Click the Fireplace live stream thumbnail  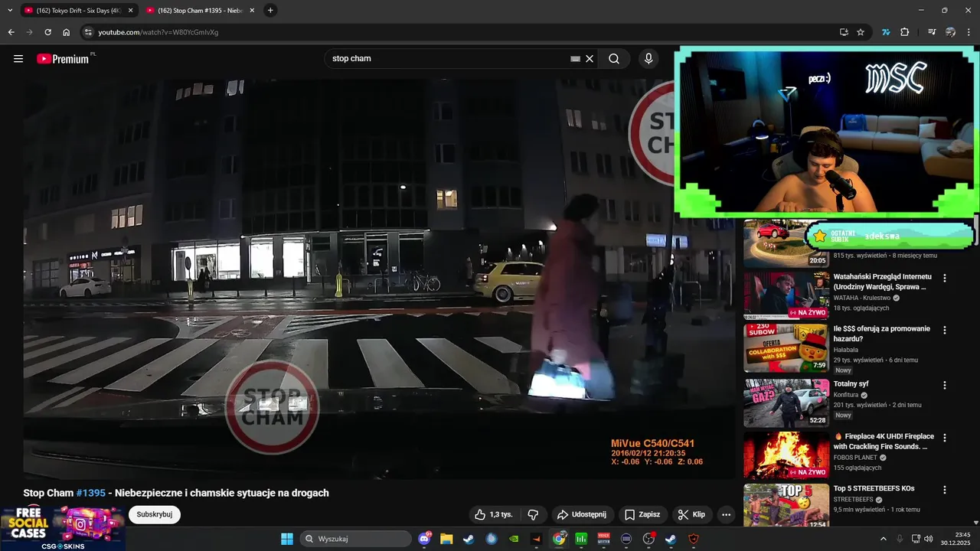(x=786, y=455)
